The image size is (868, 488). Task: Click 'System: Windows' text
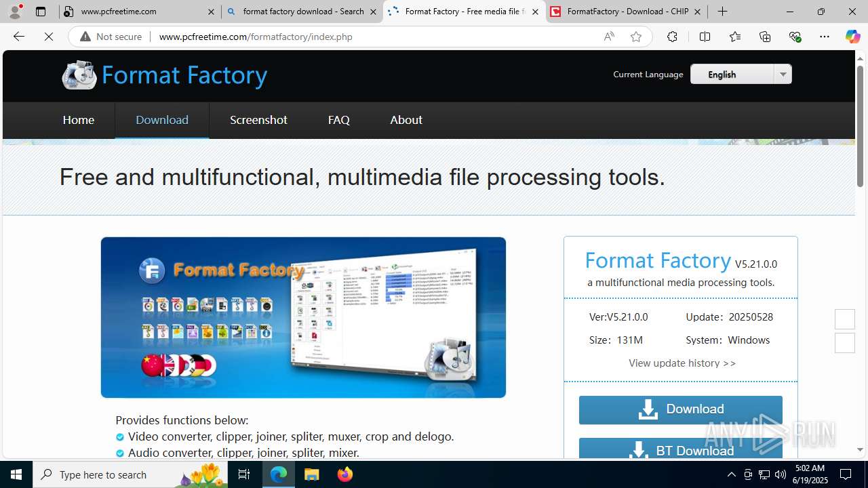pyautogui.click(x=728, y=340)
